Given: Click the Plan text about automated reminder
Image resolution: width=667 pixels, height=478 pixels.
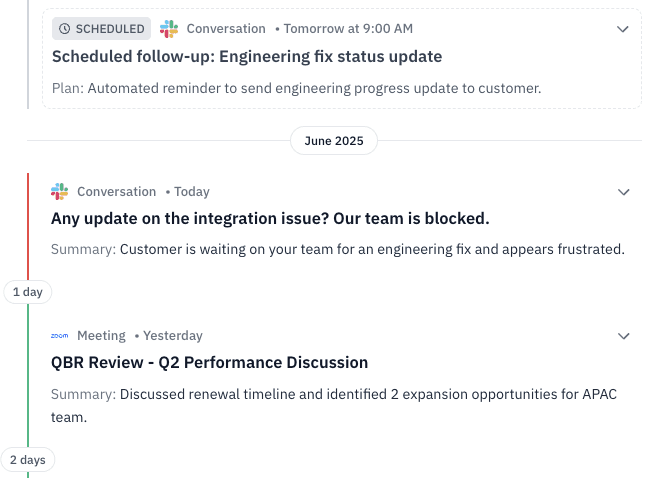Looking at the screenshot, I should pyautogui.click(x=296, y=88).
